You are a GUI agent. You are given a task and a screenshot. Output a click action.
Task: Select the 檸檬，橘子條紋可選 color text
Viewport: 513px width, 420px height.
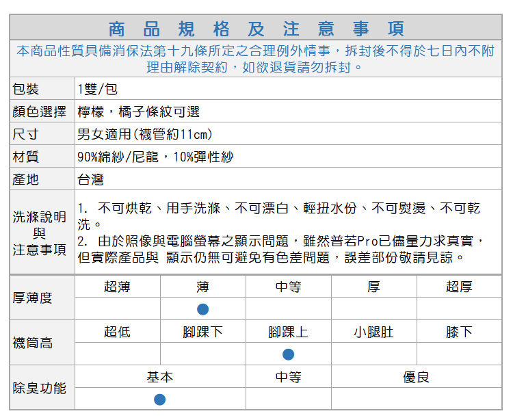pos(139,112)
